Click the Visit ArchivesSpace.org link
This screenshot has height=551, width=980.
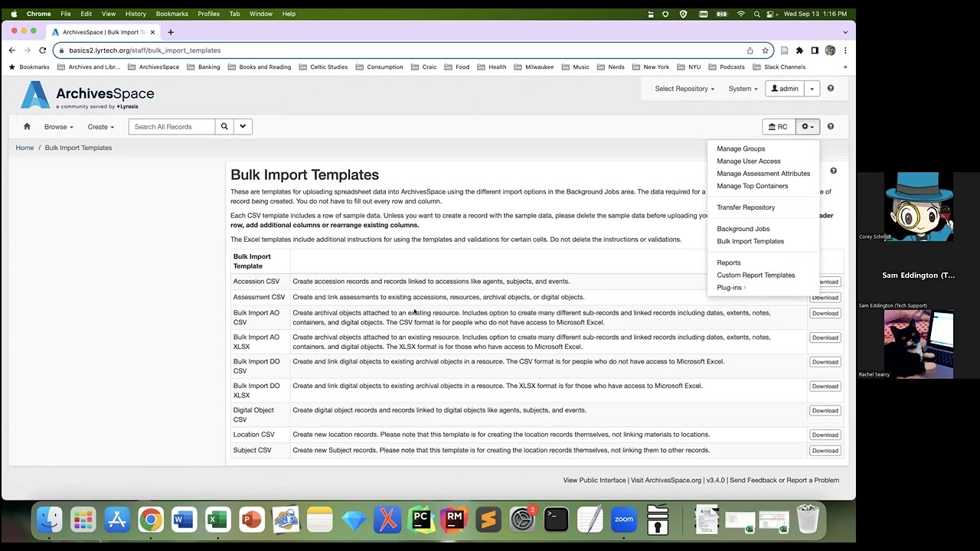(666, 481)
